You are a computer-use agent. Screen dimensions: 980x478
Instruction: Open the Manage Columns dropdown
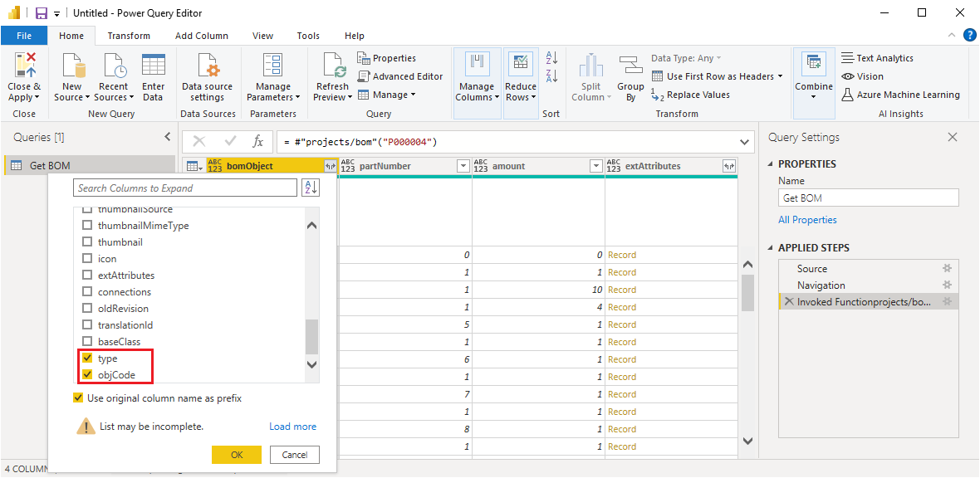(x=477, y=91)
